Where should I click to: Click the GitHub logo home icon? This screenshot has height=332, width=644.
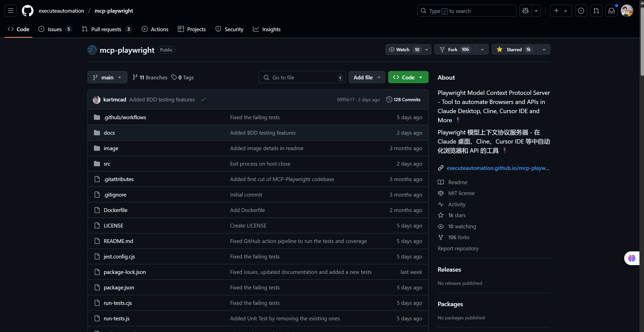(x=27, y=11)
